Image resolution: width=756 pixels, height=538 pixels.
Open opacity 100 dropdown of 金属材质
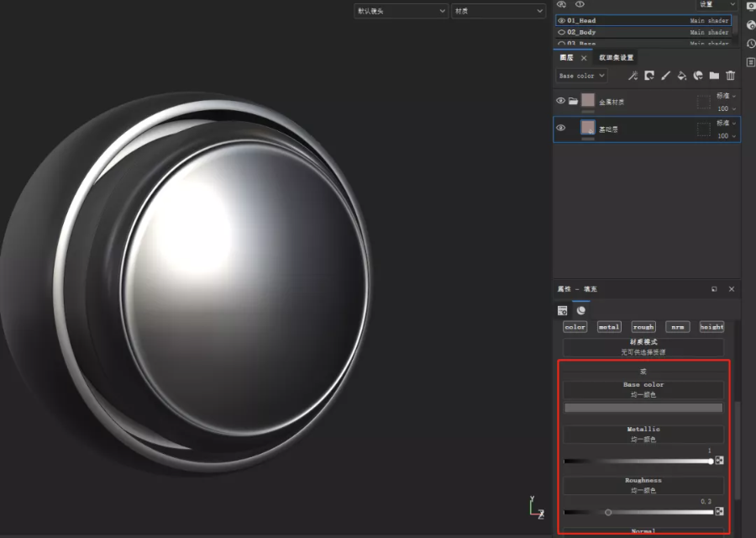click(727, 108)
